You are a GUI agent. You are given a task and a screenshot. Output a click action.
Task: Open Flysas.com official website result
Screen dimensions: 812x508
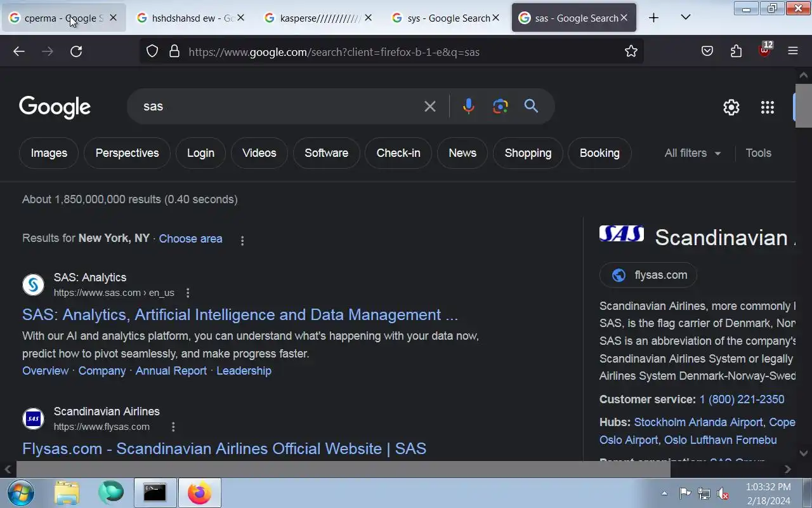[x=224, y=449]
